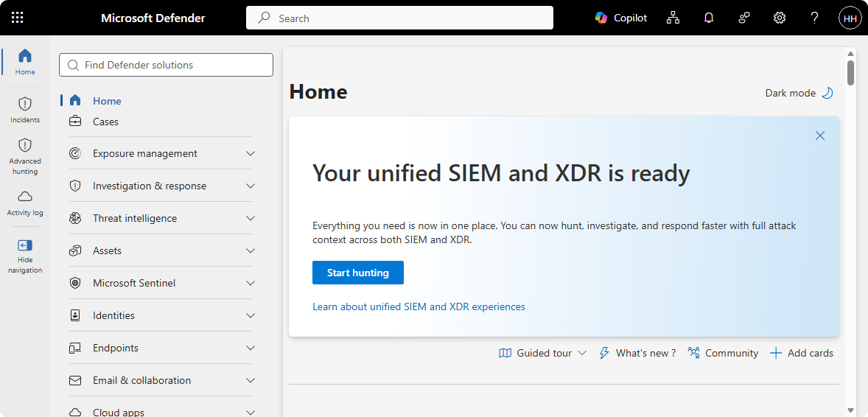868x417 pixels.
Task: Click the Endpoints devices icon
Action: point(75,348)
